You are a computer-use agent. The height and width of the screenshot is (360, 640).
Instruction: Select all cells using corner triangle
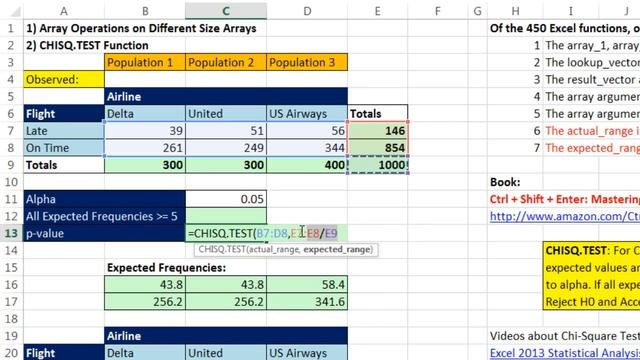16,11
